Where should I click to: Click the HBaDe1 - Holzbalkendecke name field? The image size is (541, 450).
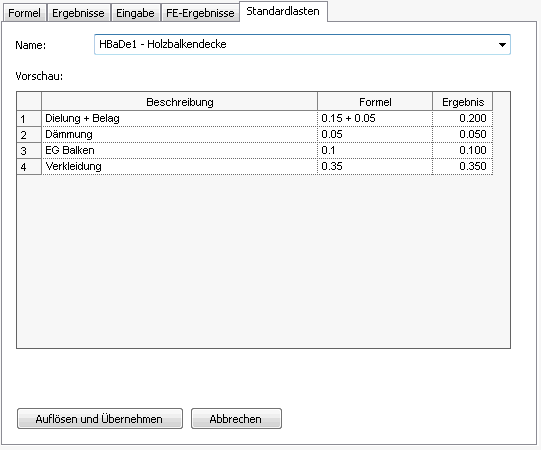[302, 45]
